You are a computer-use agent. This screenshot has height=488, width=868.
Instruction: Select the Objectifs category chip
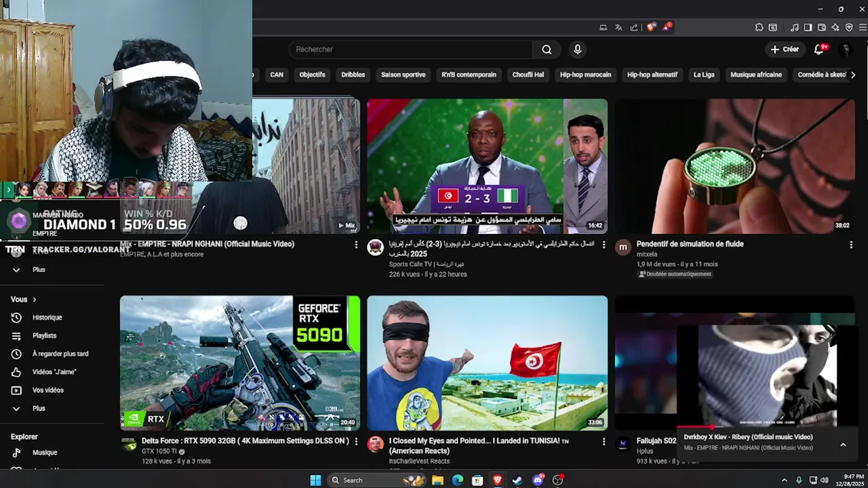click(312, 75)
